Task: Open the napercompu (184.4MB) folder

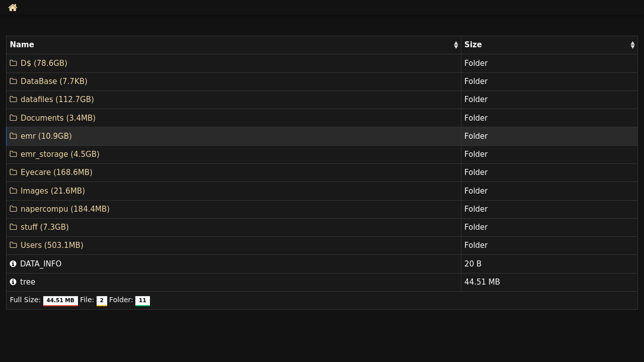Action: pyautogui.click(x=65, y=209)
